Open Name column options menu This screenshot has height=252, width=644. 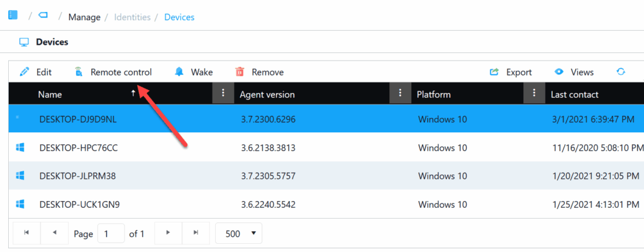coord(222,94)
